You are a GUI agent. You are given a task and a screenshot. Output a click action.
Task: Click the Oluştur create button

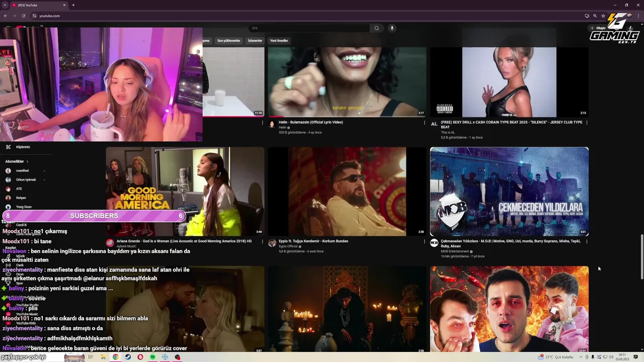tap(599, 28)
